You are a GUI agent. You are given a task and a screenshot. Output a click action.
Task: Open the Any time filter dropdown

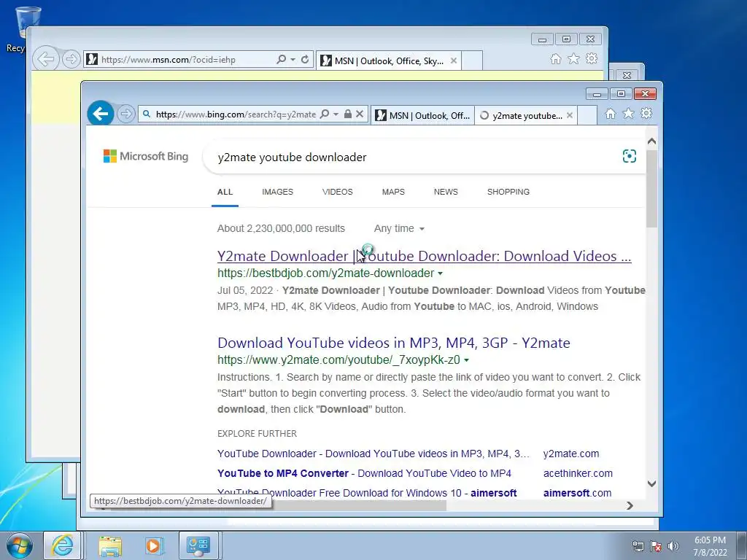pos(399,228)
